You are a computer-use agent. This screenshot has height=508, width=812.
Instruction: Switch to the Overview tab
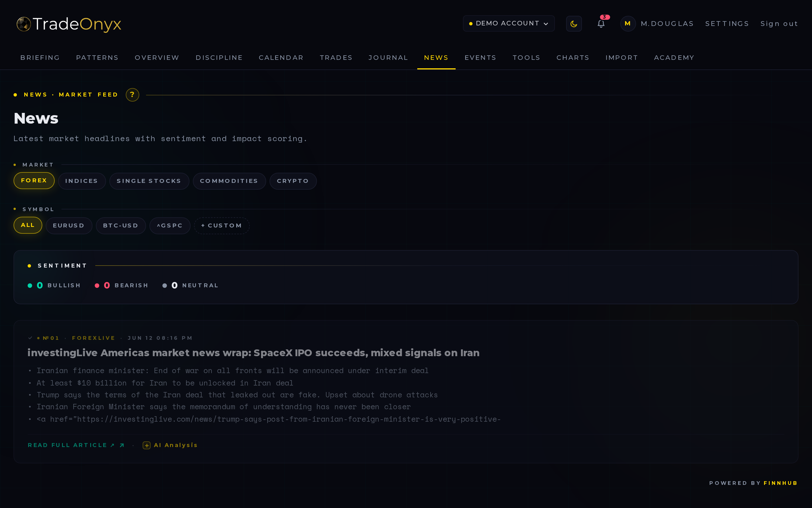(157, 58)
